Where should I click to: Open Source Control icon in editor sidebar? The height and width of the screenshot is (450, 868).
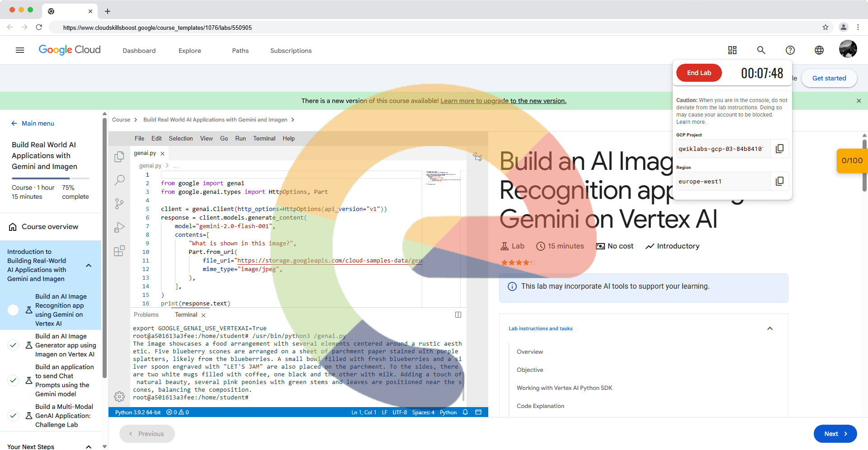click(119, 204)
